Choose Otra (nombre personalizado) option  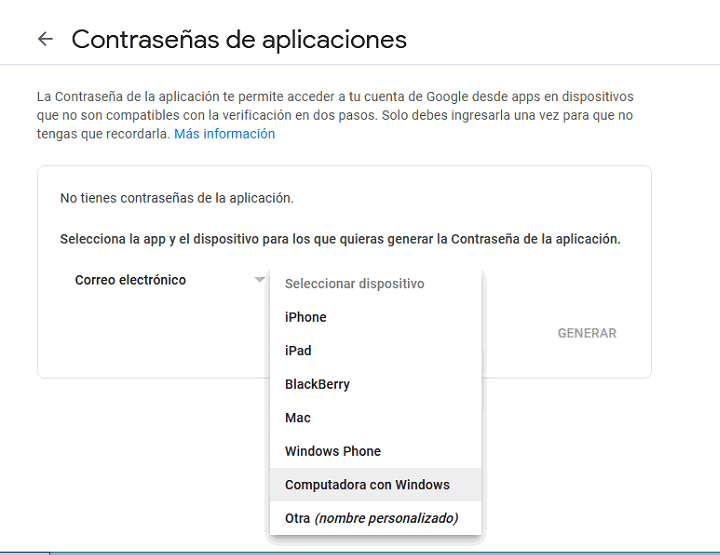coord(371,518)
